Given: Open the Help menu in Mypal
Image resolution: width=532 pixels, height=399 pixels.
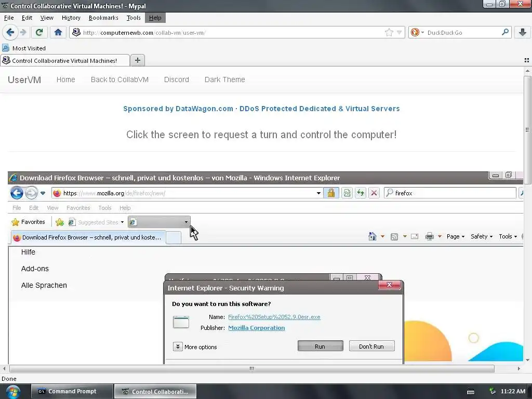Looking at the screenshot, I should click(155, 18).
